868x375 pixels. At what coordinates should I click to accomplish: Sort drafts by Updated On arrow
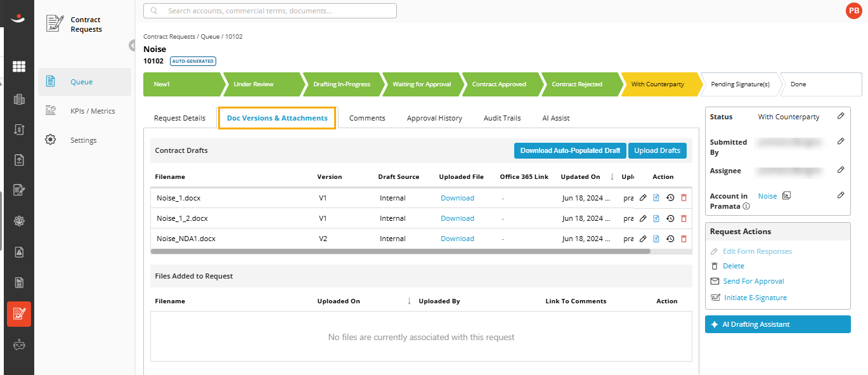coord(612,176)
